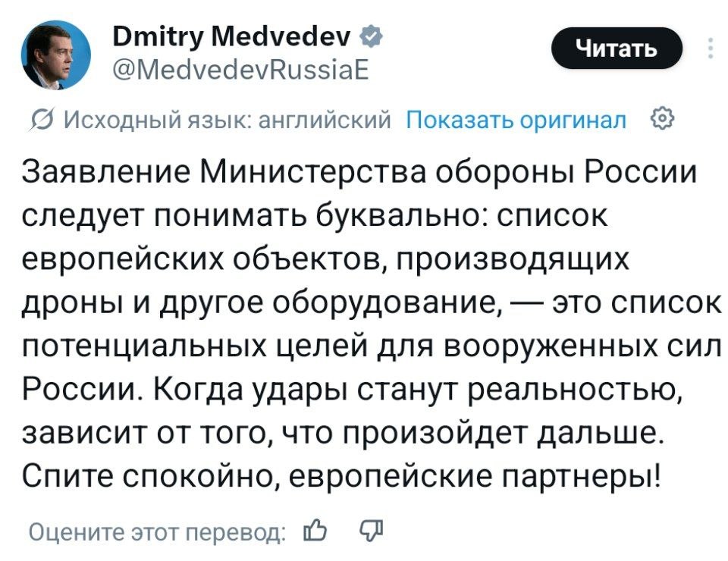The width and height of the screenshot is (728, 561).
Task: Click the 'Dmitry Medvedev' display name
Action: [x=231, y=35]
